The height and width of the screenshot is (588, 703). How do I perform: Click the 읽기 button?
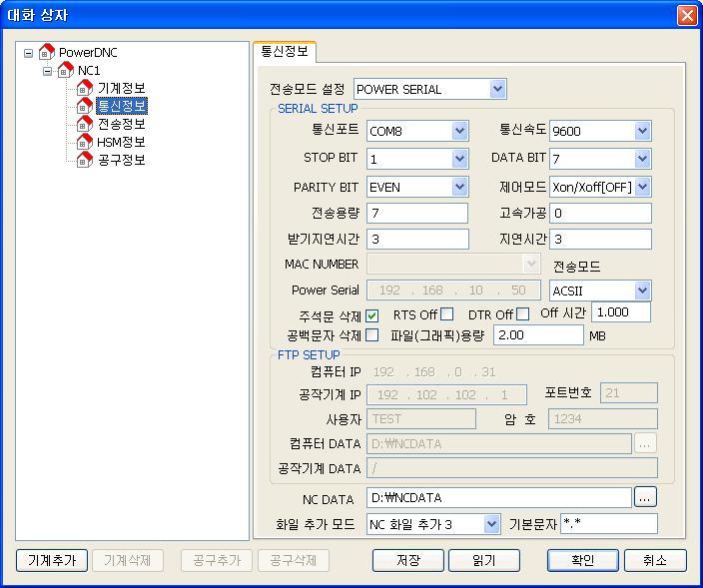(484, 560)
